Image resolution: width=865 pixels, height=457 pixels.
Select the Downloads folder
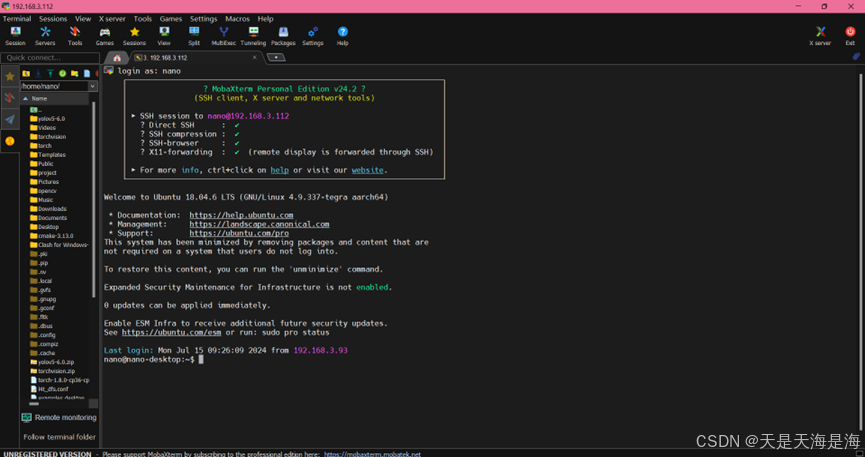click(x=48, y=209)
